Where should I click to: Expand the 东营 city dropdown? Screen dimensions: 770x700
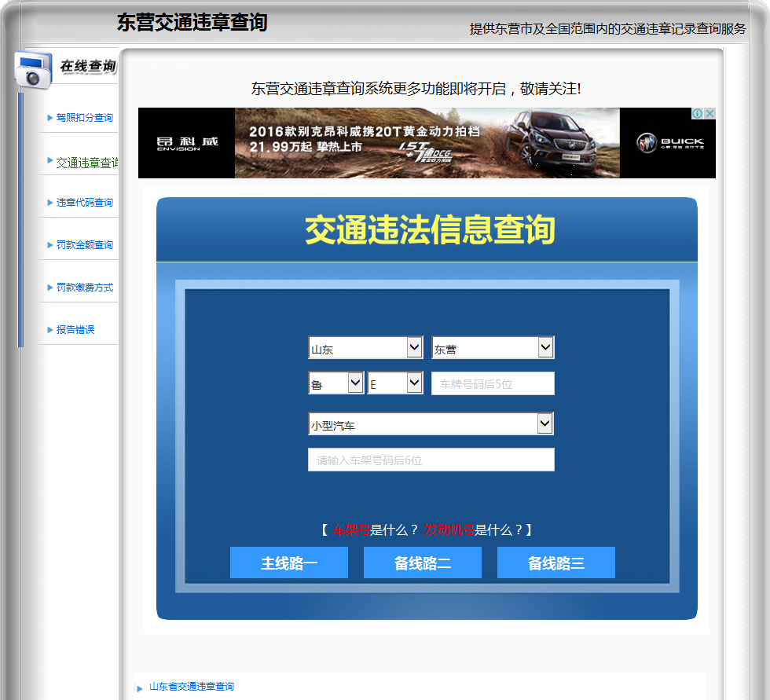pos(493,347)
